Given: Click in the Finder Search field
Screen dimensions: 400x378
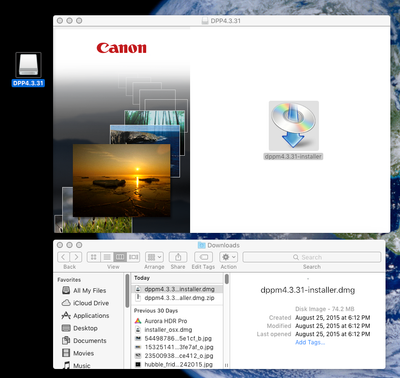Looking at the screenshot, I should (312, 257).
